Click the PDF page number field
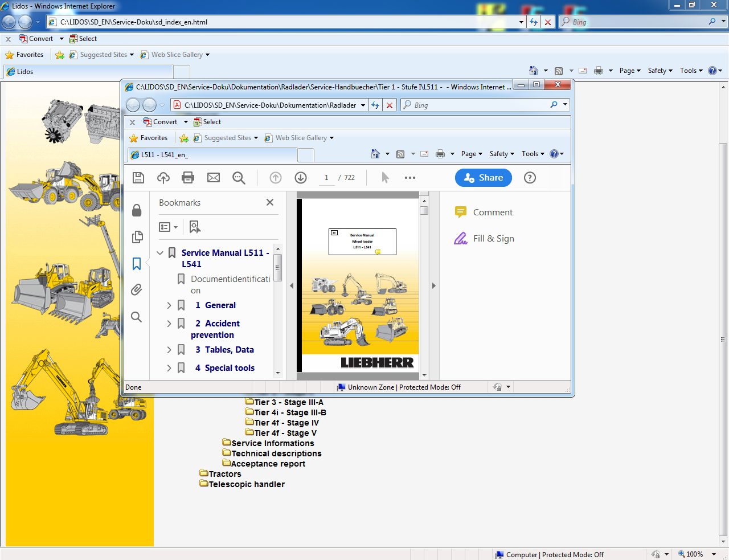Screen dimensions: 729x560 click(326, 178)
